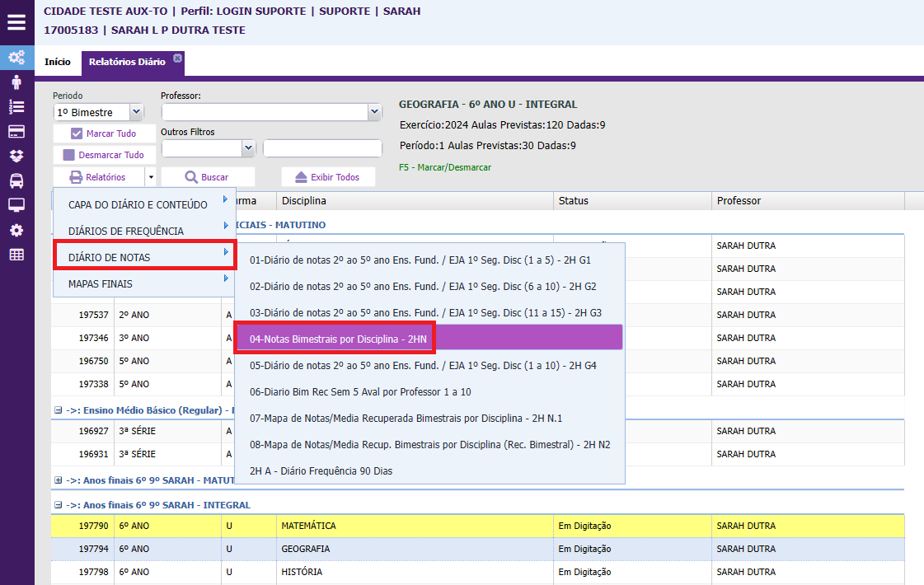924x585 pixels.
Task: Expand the Anos finais MATUTINO group
Action: (x=58, y=480)
